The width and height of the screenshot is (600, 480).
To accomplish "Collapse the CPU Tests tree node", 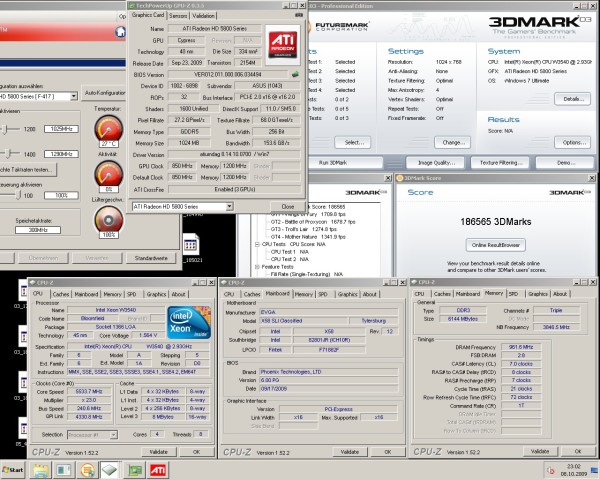I will pyautogui.click(x=257, y=244).
